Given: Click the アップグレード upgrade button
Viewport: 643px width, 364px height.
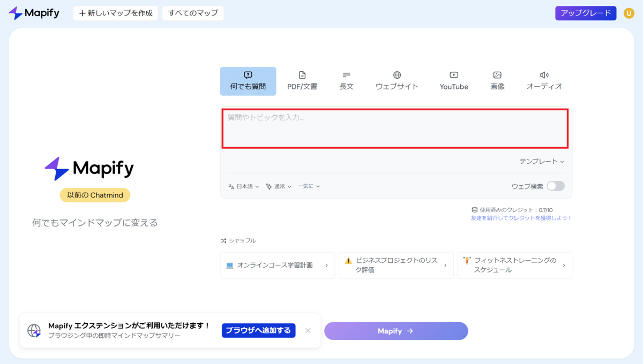Looking at the screenshot, I should [585, 13].
